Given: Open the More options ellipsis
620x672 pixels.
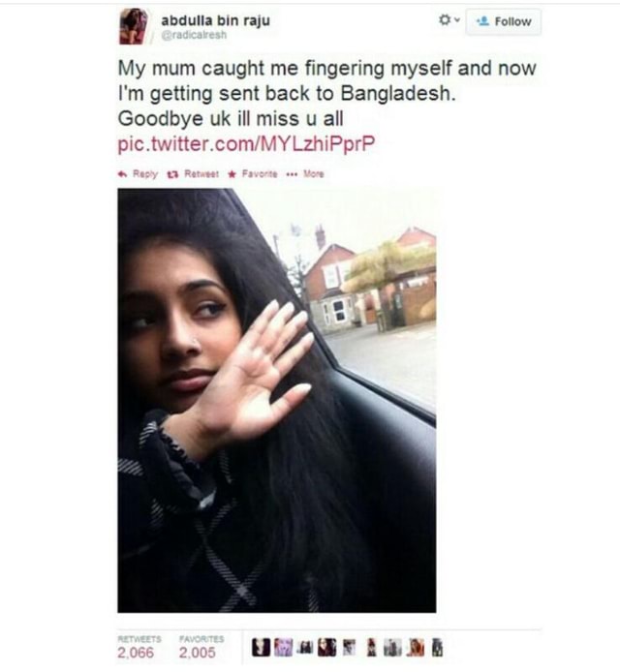Looking at the screenshot, I should click(x=292, y=174).
